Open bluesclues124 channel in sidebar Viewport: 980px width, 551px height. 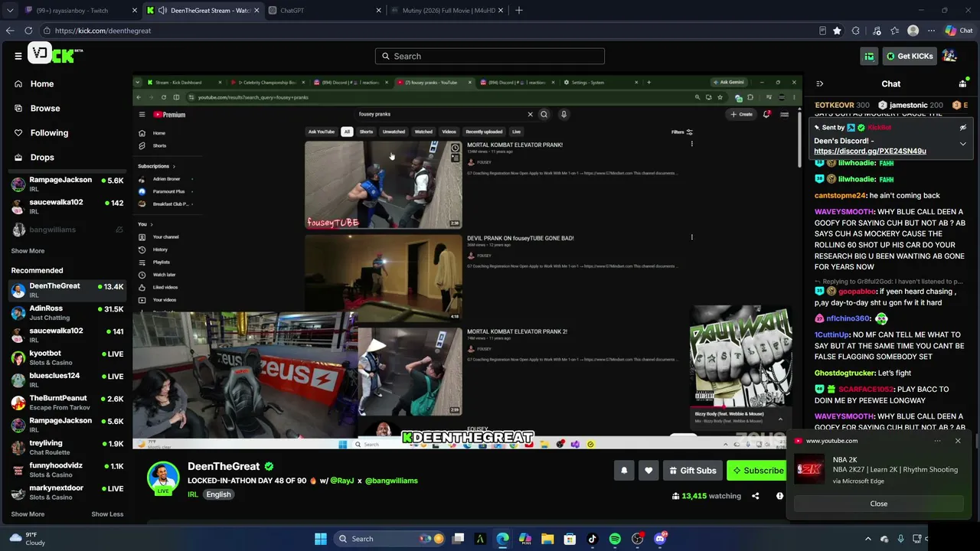67,380
